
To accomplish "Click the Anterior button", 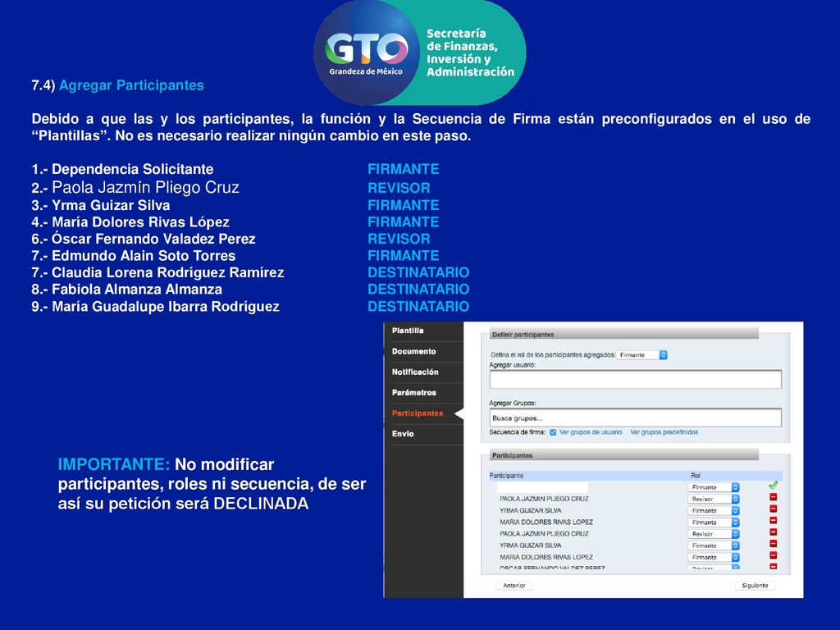I will coord(514,586).
